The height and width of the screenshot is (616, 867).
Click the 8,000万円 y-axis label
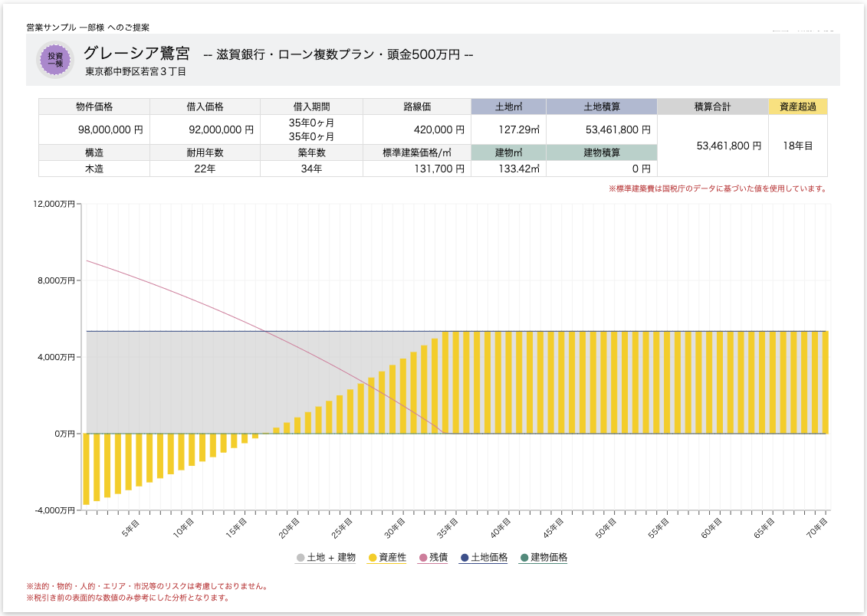[56, 280]
